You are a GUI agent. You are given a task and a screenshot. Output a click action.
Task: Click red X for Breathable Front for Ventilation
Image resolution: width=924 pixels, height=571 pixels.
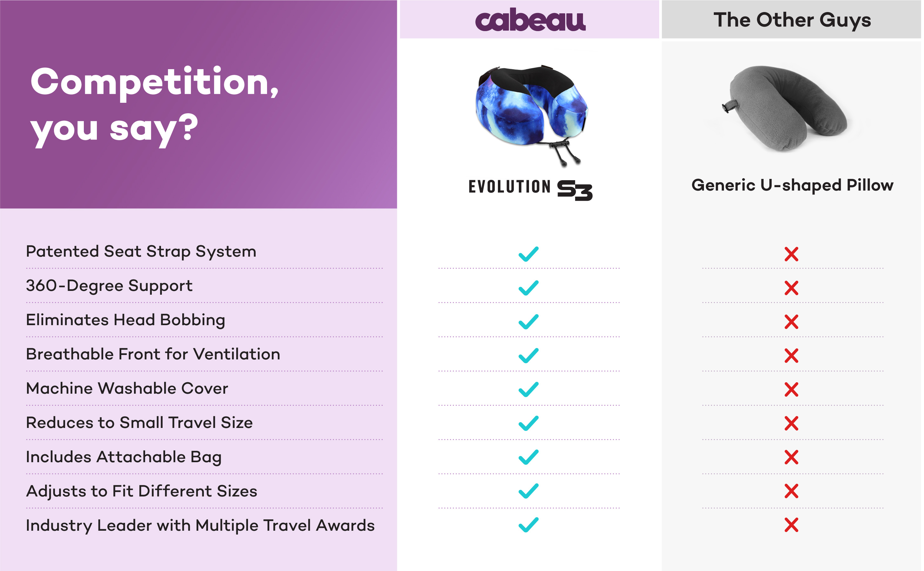pyautogui.click(x=791, y=356)
